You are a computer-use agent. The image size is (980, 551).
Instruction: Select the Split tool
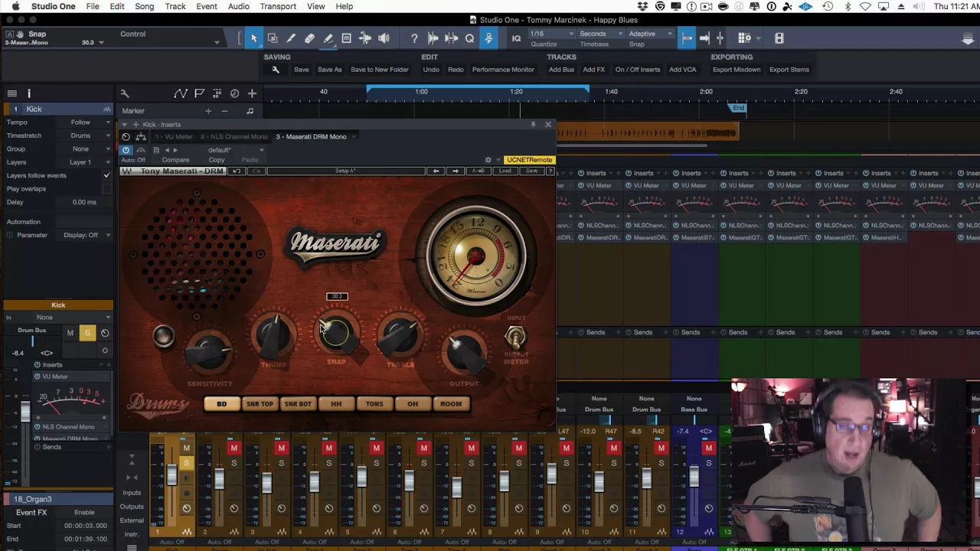pos(291,38)
